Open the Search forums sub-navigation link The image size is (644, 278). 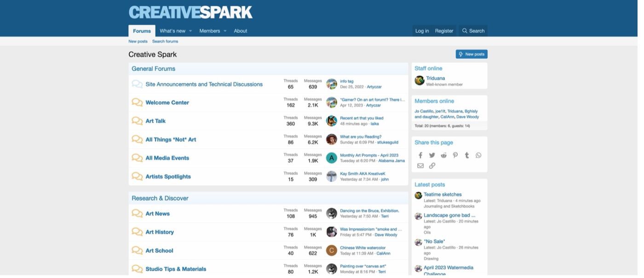click(165, 41)
